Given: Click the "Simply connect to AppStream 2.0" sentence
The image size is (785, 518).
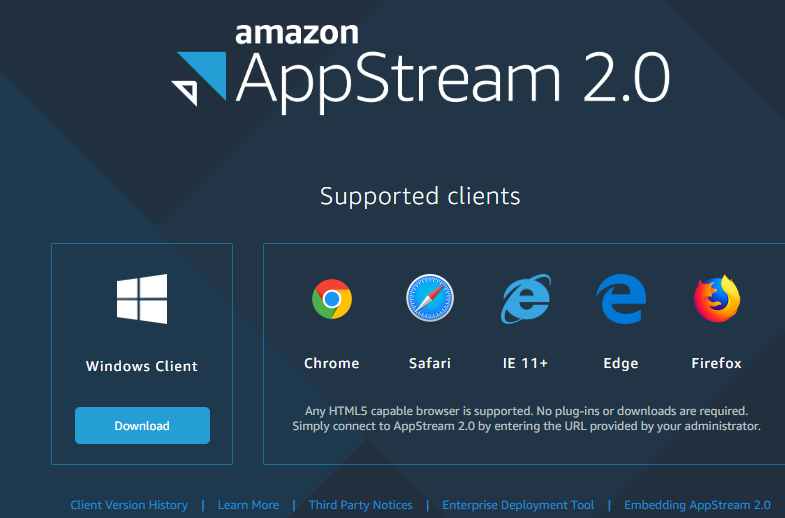Looking at the screenshot, I should point(526,426).
